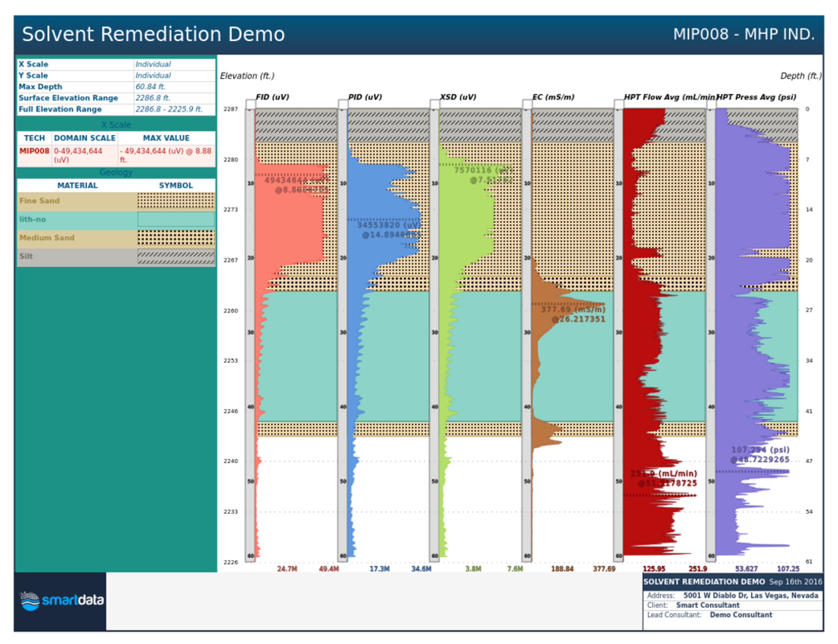Image resolution: width=838 pixels, height=644 pixels.
Task: Click the 5001 W Diablo Dr address
Action: click(x=751, y=596)
